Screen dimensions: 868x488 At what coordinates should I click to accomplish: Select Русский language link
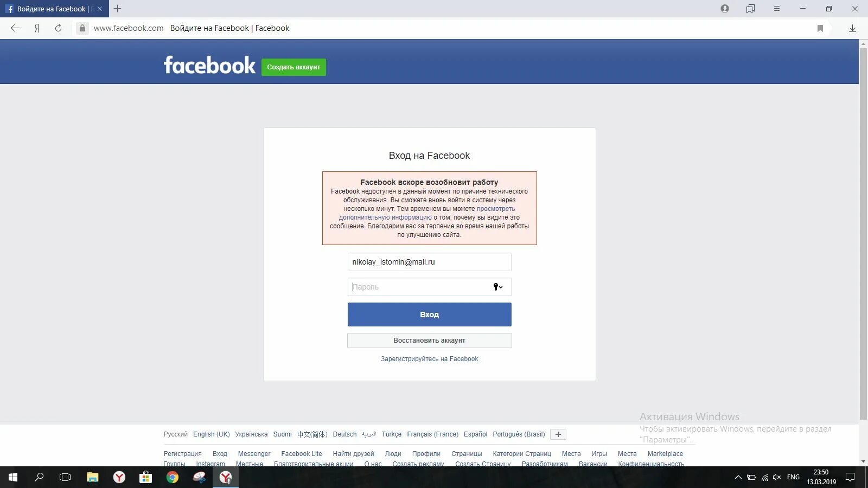pos(175,434)
